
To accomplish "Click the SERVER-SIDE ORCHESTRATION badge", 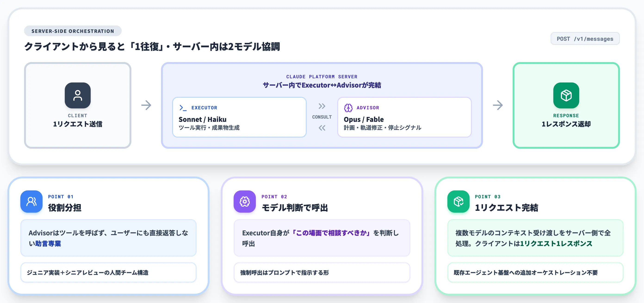I will (x=73, y=31).
